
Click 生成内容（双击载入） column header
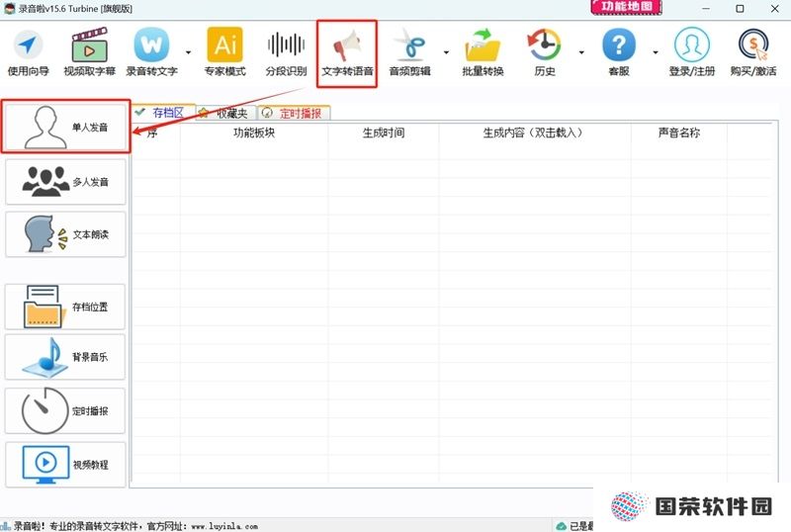(535, 133)
